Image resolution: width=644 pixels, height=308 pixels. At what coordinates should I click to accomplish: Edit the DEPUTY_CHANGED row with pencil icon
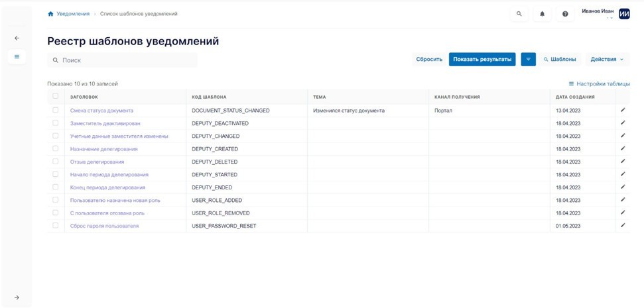click(623, 135)
